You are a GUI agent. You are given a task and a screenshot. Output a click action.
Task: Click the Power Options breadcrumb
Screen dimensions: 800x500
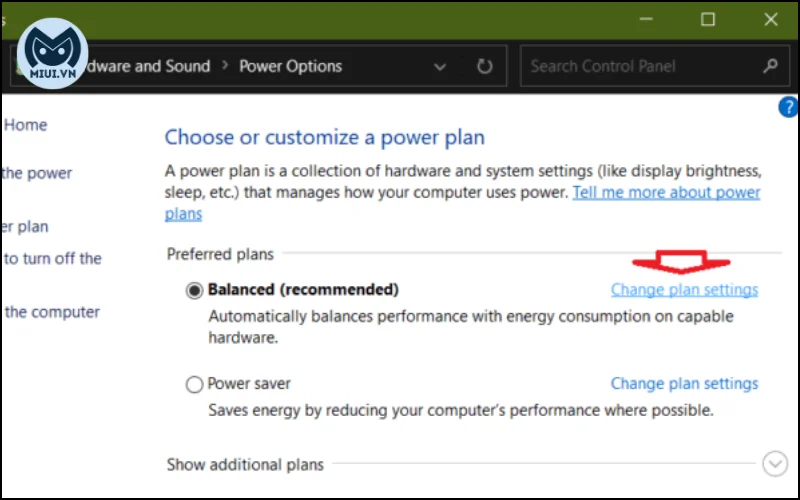coord(290,66)
